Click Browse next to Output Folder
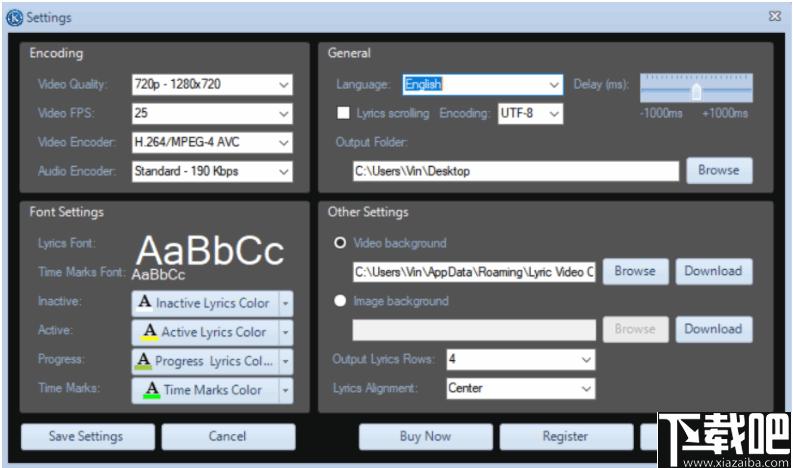 point(719,171)
